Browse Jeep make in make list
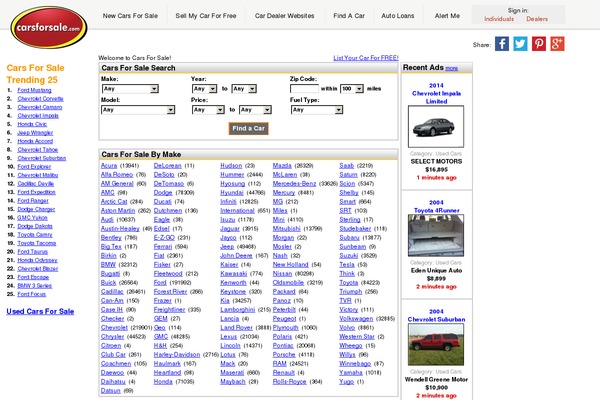 pos(227,247)
